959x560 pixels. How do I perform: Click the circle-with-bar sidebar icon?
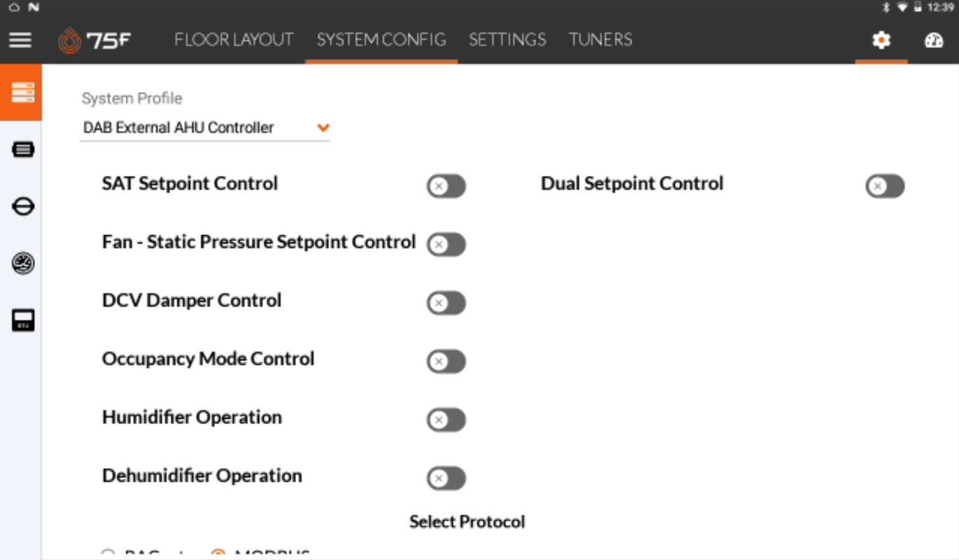tap(23, 206)
